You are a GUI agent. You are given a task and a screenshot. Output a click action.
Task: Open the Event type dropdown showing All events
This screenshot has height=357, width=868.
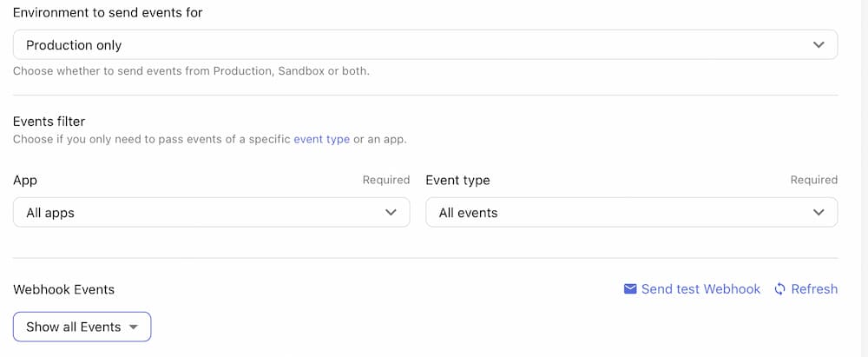click(x=631, y=213)
